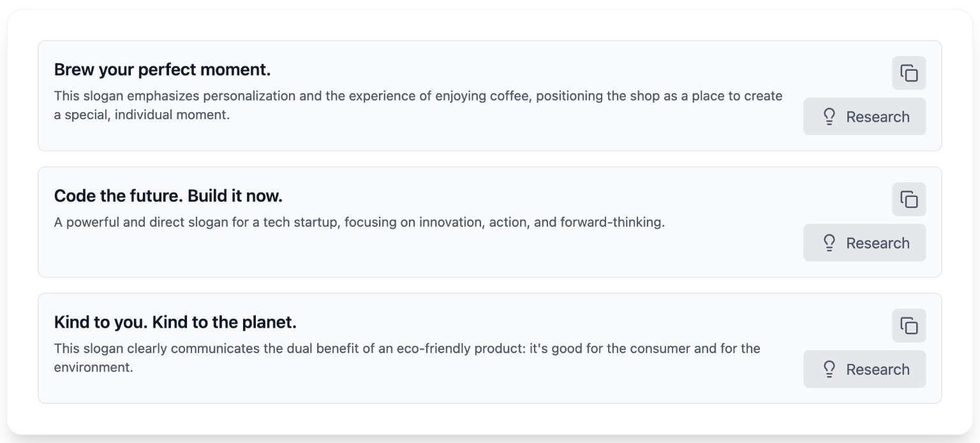This screenshot has width=980, height=443.
Task: Research the "Brew your perfect moment." slogan
Action: click(x=865, y=117)
